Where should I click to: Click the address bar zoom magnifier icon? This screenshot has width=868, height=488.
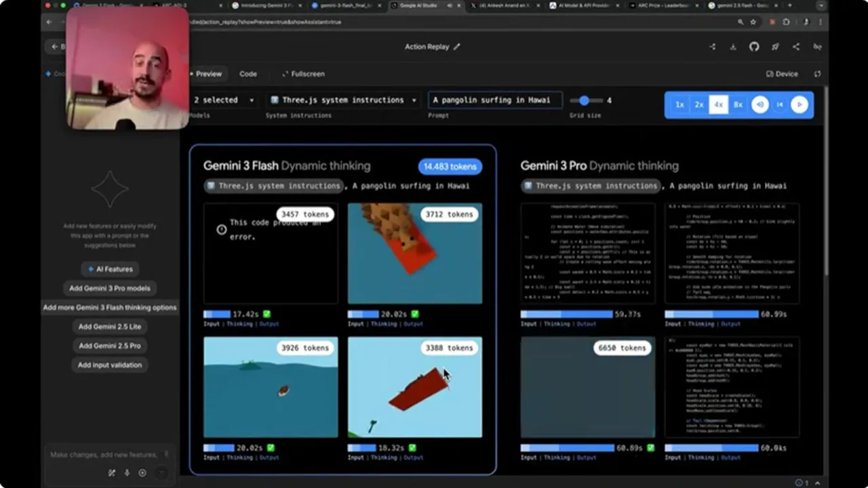coord(741,22)
